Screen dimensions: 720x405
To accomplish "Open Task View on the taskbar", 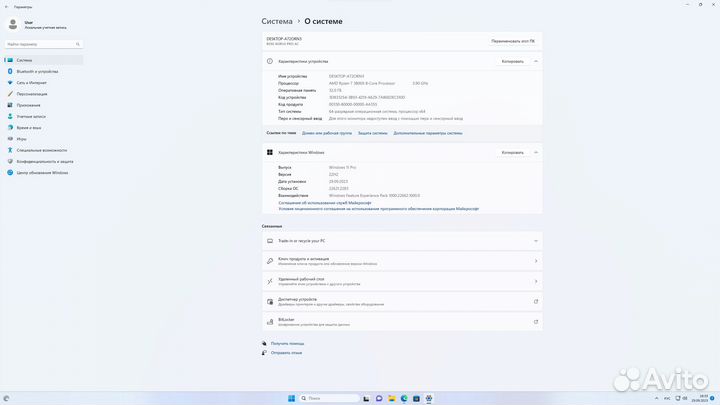I will pyautogui.click(x=366, y=399).
